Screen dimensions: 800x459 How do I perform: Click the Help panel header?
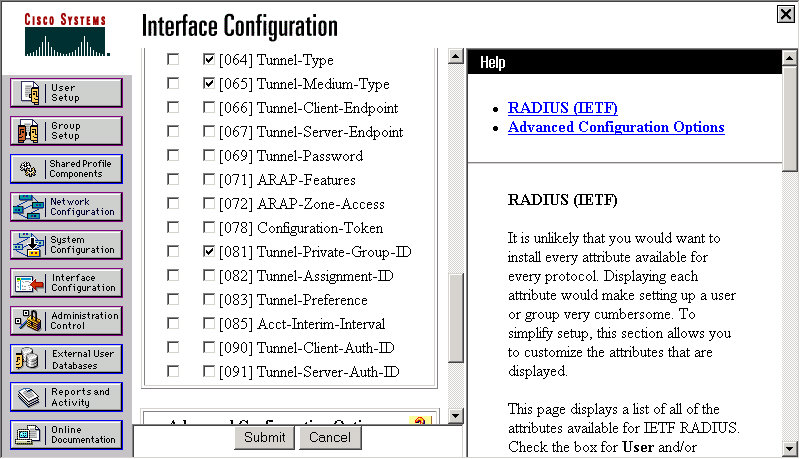(624, 62)
